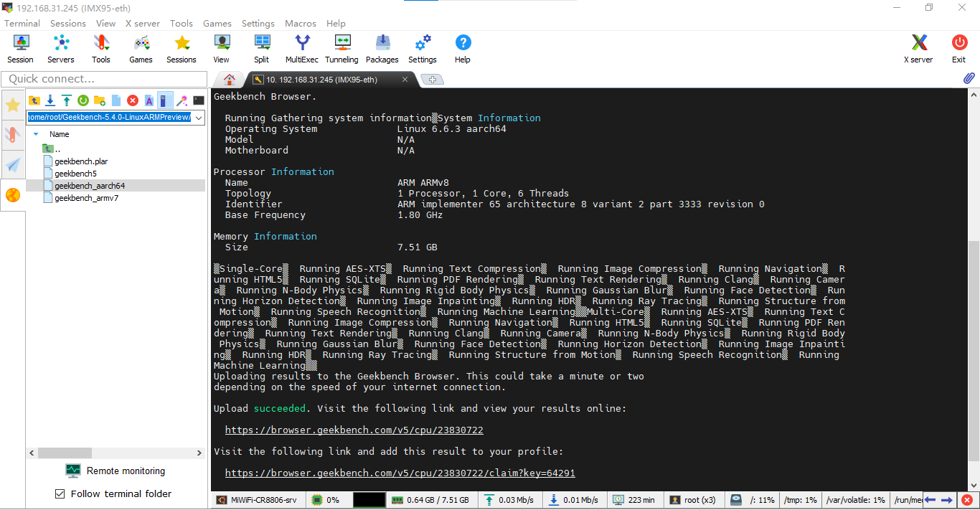Open the Geekbench claim?key=64291 link
This screenshot has height=510, width=980.
point(400,473)
